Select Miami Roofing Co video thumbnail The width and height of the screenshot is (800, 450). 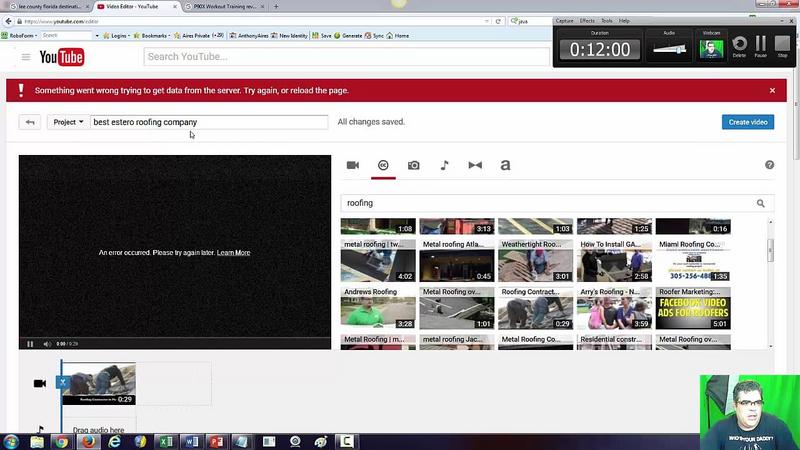coord(693,261)
